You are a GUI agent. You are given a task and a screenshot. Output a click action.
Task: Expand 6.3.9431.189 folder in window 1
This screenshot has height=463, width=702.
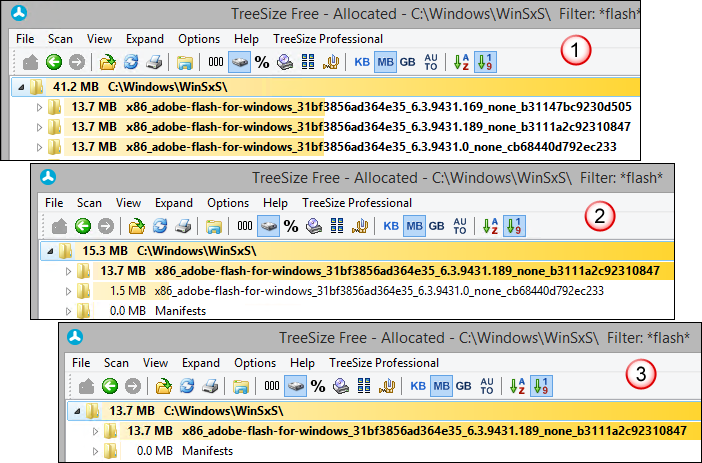(39, 127)
